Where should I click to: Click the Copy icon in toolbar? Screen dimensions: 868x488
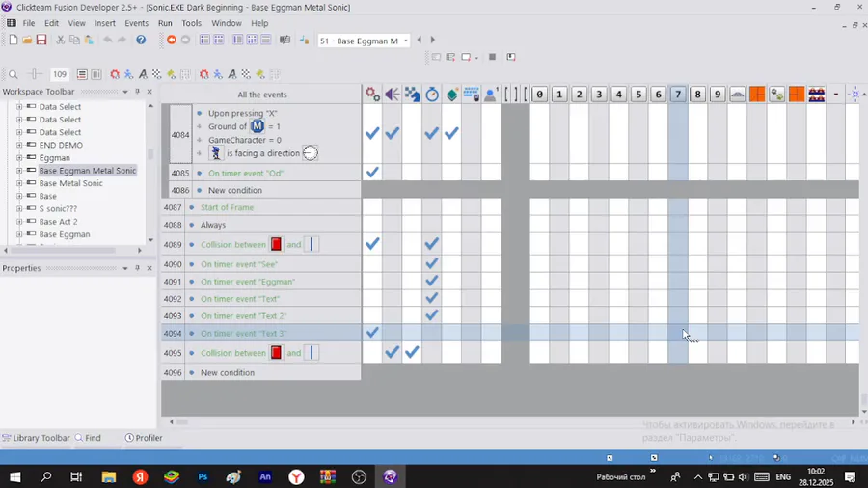(x=74, y=40)
